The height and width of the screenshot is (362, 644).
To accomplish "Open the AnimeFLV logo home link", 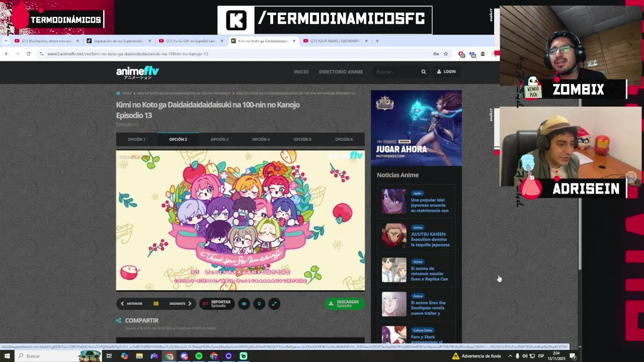I will click(x=137, y=72).
